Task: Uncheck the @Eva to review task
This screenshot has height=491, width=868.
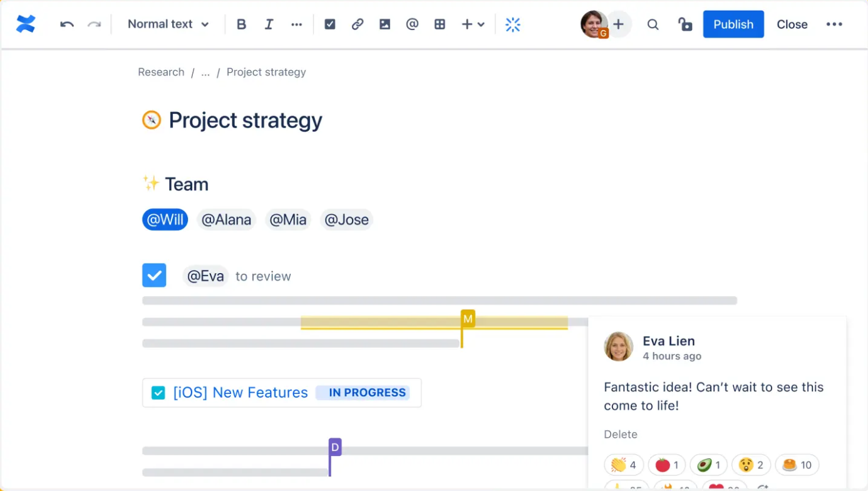Action: (x=154, y=276)
